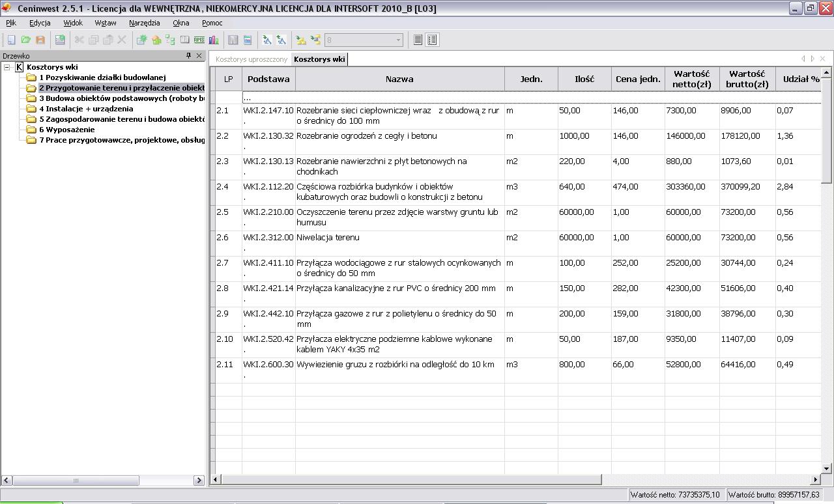Click the Save diskette icon
This screenshot has height=504, width=834.
point(40,40)
